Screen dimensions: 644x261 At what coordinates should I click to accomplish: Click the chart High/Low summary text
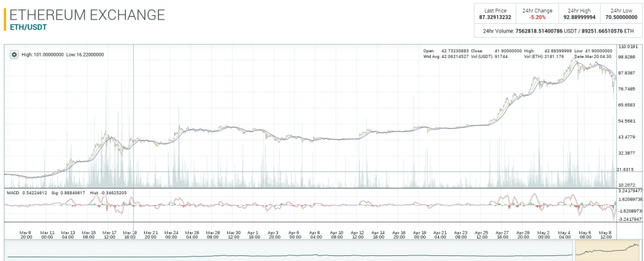pos(63,55)
